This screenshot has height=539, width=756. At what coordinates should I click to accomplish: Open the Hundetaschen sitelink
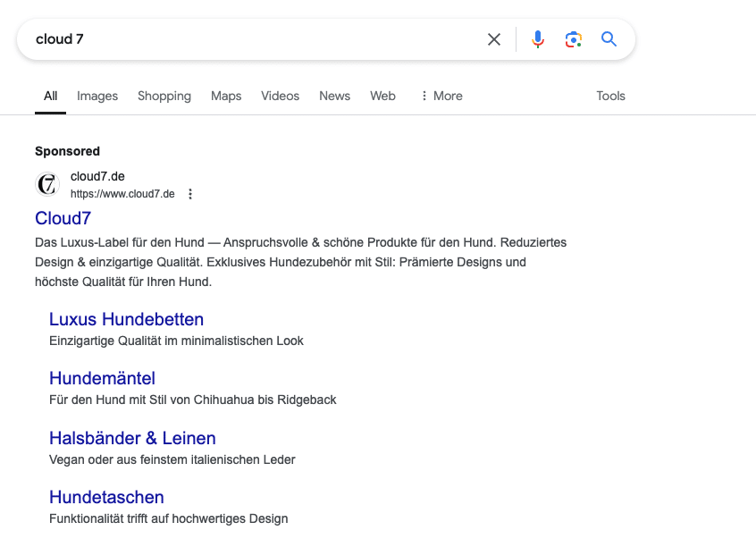(x=106, y=498)
